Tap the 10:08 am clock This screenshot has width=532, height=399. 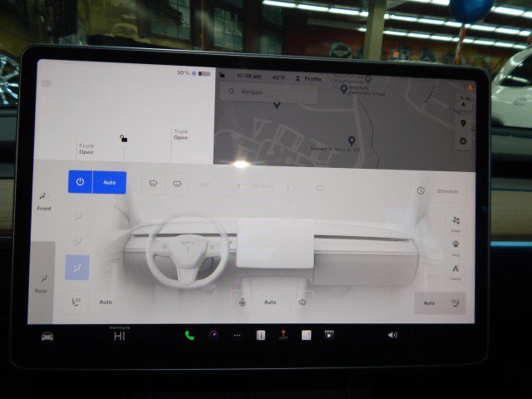tap(249, 76)
